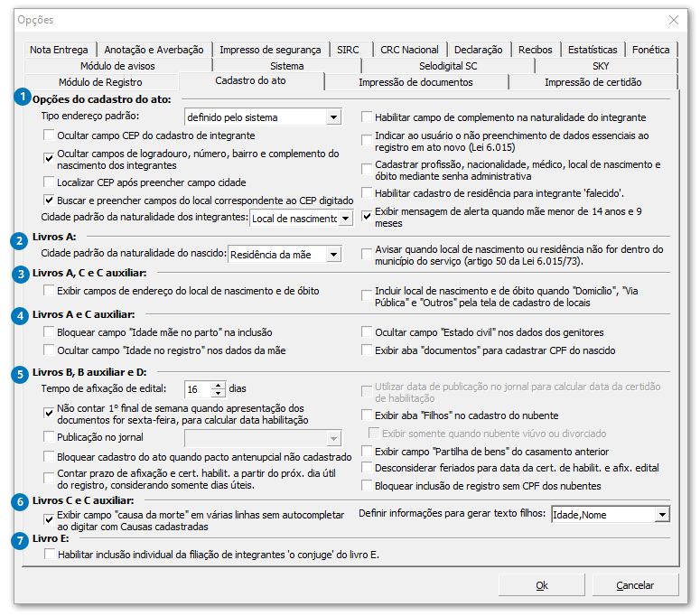Switch to the Declaração tab
Viewport: 700px width, 616px height.
tap(478, 50)
